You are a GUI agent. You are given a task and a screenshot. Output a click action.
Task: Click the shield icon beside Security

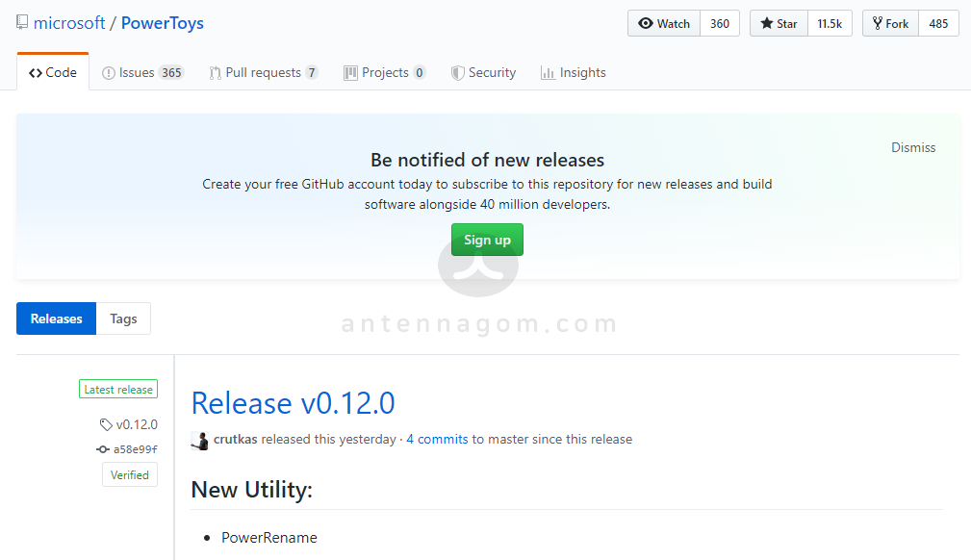click(x=458, y=73)
